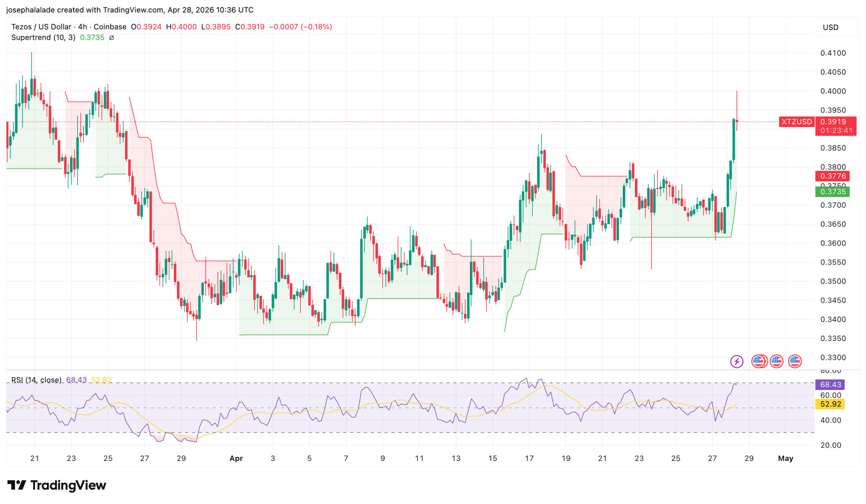Click the red XTZUSD symbol tag
This screenshot has width=866, height=504.
click(x=796, y=122)
